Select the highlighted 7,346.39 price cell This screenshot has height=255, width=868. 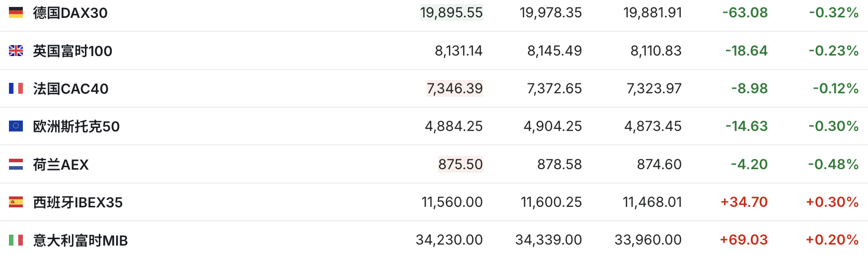click(455, 88)
